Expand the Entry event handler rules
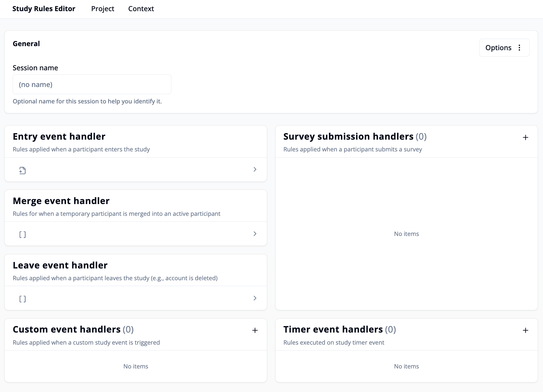Viewport: 543px width, 392px height. coord(255,169)
